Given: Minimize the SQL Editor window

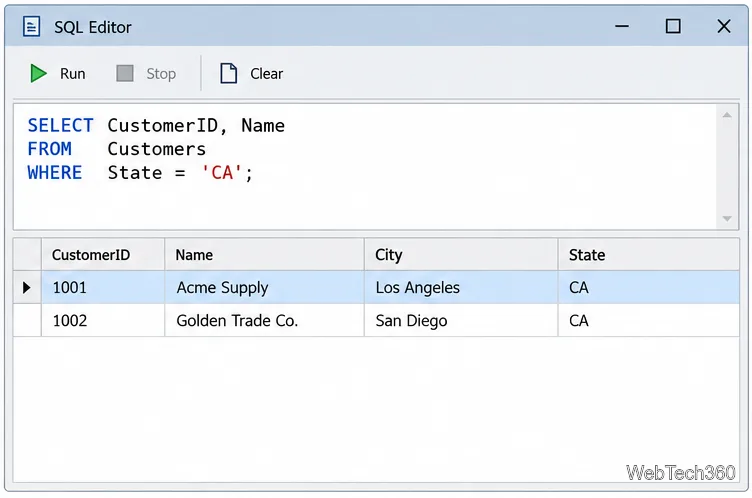Looking at the screenshot, I should click(622, 26).
